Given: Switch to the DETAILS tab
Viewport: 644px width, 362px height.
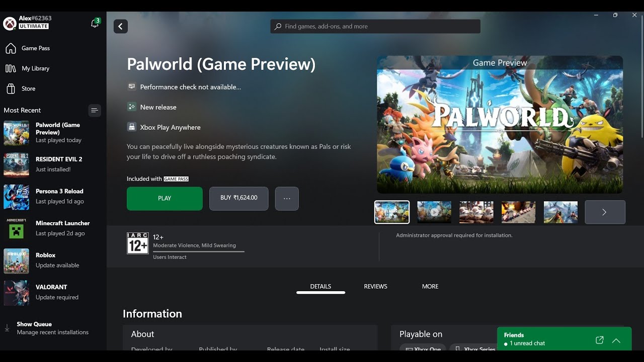Looking at the screenshot, I should 320,287.
